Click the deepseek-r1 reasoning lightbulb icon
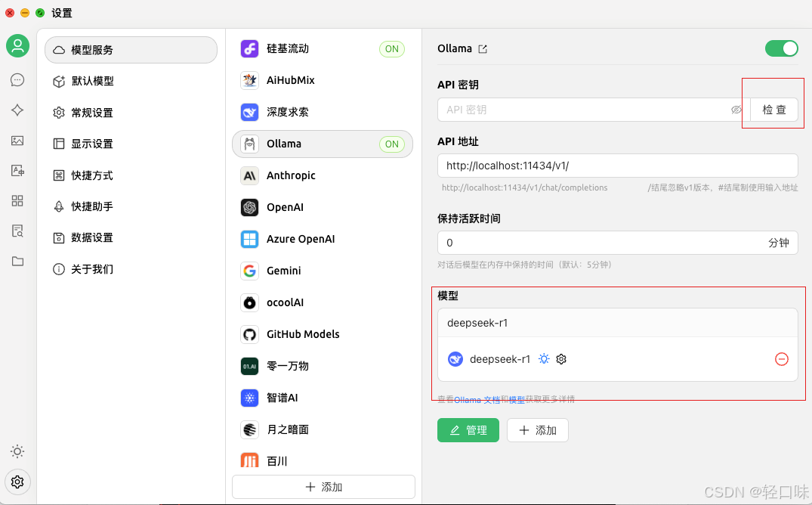The height and width of the screenshot is (505, 812). (544, 359)
